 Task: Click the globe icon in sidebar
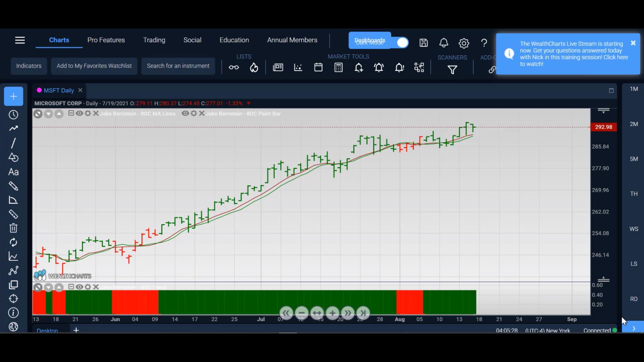pos(13,327)
